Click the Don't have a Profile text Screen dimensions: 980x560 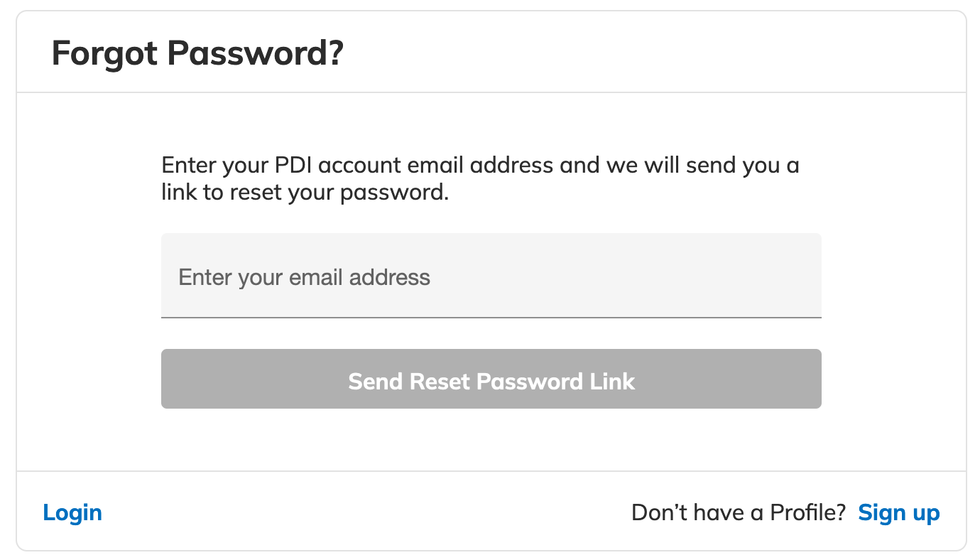coord(739,512)
